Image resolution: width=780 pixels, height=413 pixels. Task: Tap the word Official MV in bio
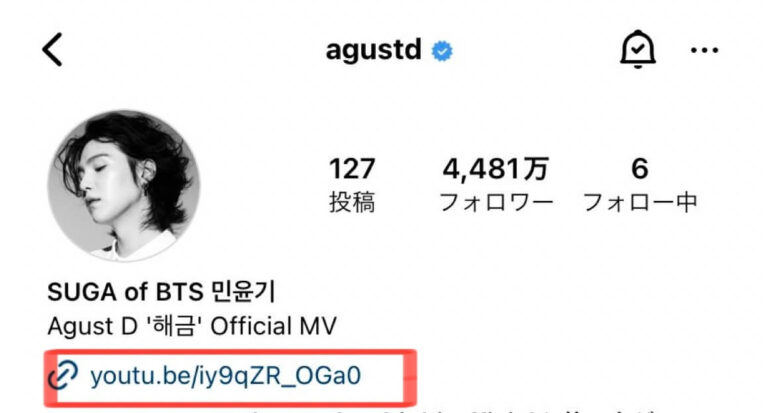point(274,326)
